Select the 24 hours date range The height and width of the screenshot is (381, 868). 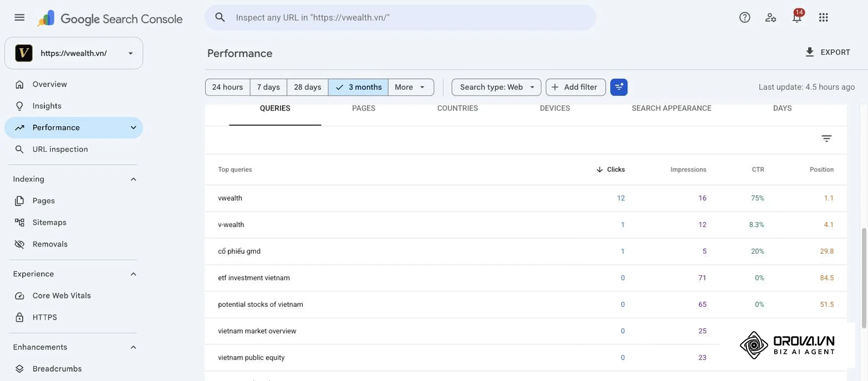point(228,87)
